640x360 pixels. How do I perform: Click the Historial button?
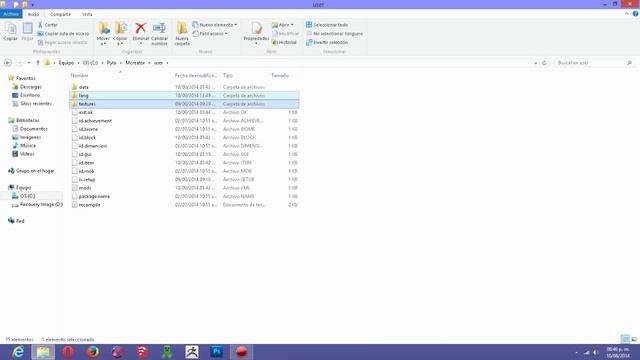284,42
